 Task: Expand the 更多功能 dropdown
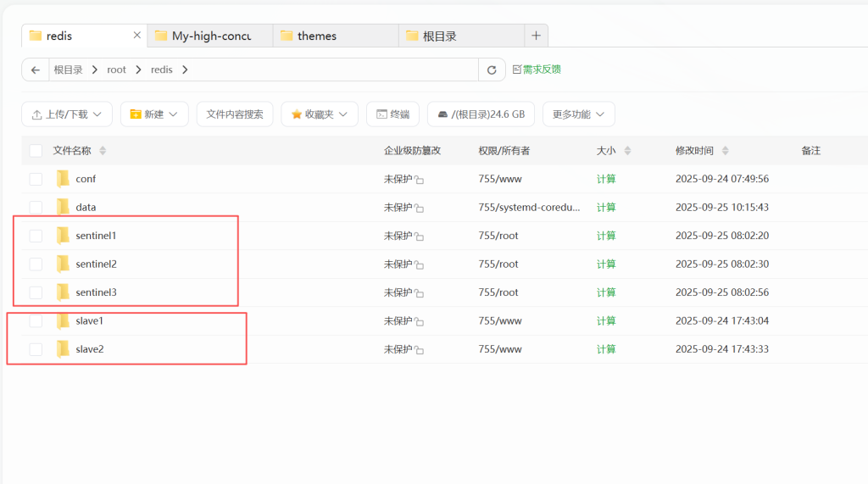click(x=578, y=114)
